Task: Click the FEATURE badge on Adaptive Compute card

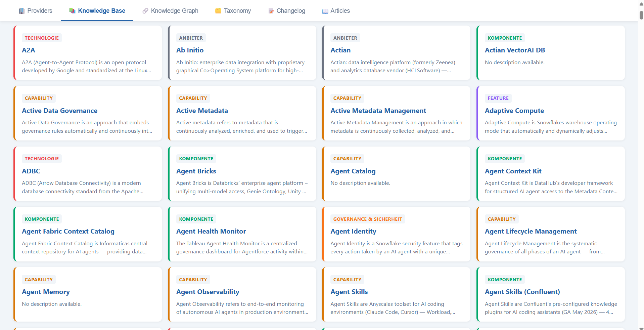Action: tap(498, 98)
